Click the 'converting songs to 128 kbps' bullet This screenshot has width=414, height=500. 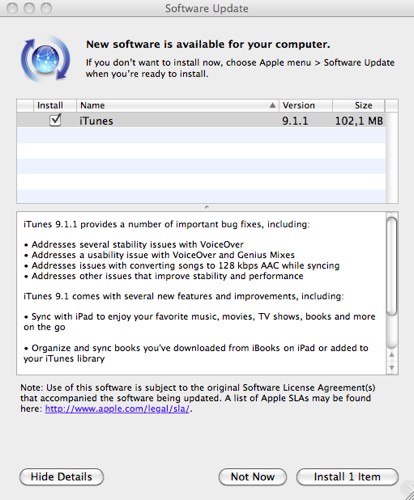[x=182, y=266]
